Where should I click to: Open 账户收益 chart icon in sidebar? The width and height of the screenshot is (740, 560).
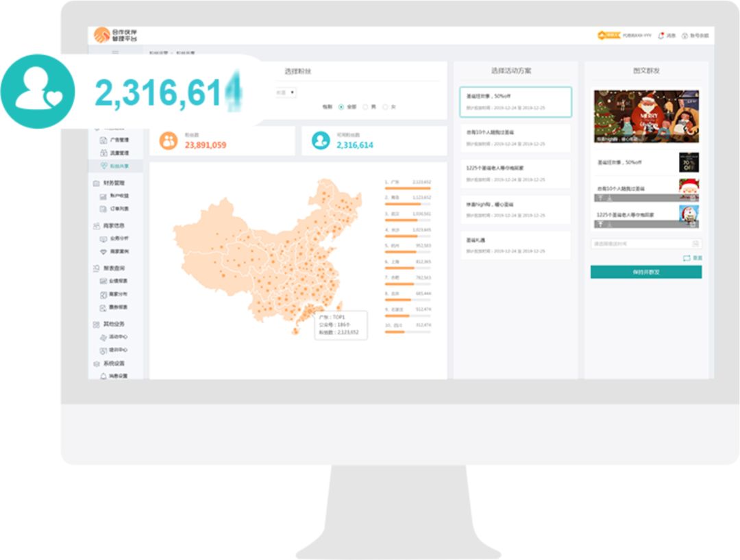tap(103, 196)
